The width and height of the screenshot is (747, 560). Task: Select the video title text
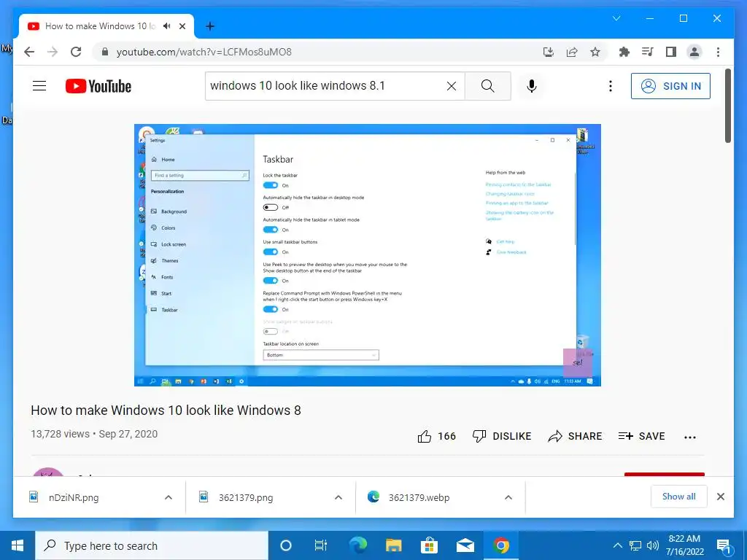coord(166,410)
